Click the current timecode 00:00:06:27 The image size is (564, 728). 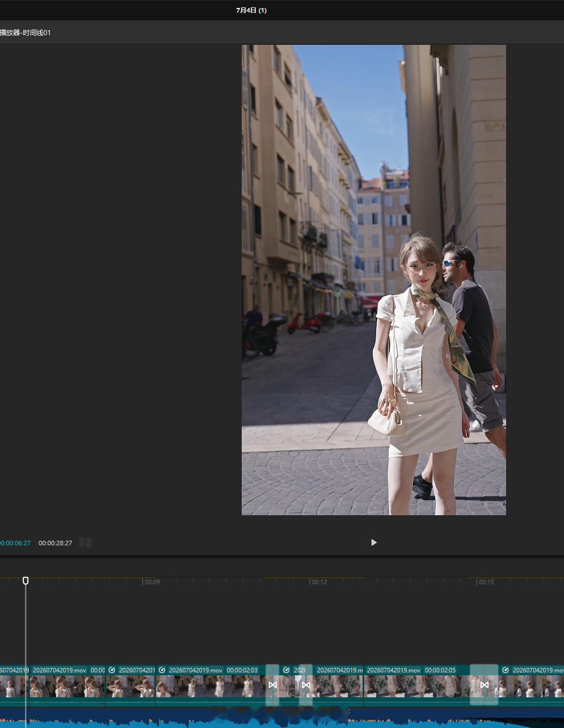(15, 543)
